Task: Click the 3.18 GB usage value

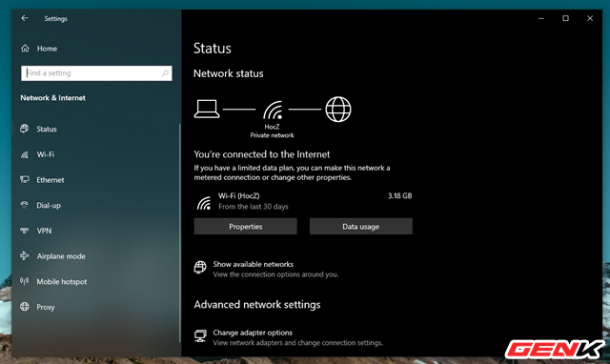Action: [x=400, y=195]
